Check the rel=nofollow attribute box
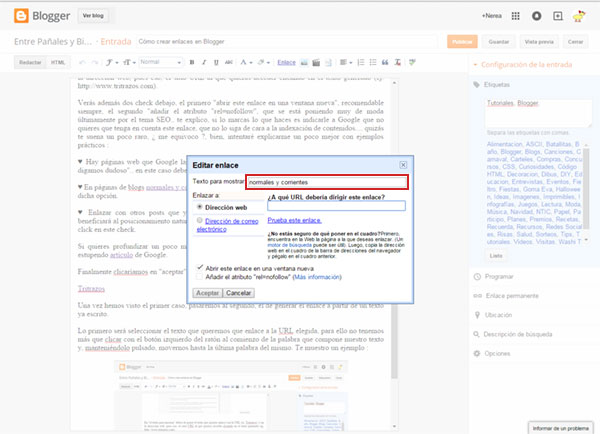 (199, 277)
